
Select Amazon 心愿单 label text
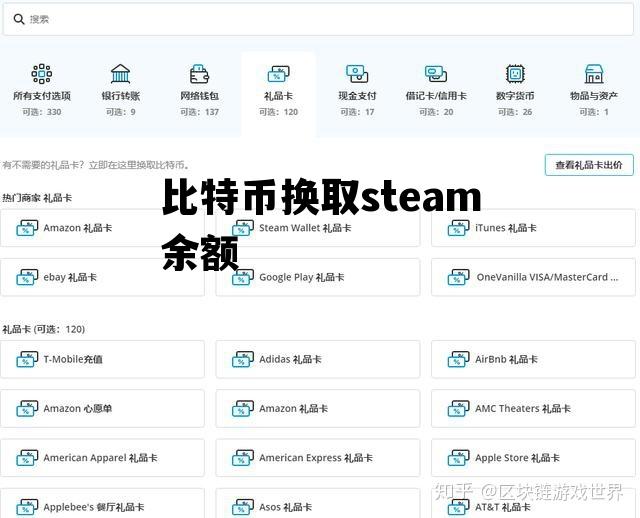pos(78,409)
